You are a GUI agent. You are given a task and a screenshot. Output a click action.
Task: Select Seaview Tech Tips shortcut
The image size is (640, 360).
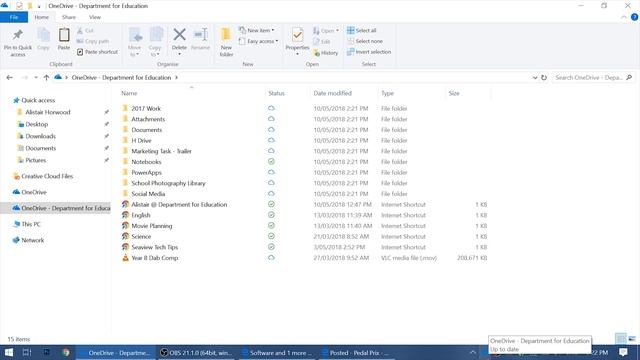[x=154, y=247]
